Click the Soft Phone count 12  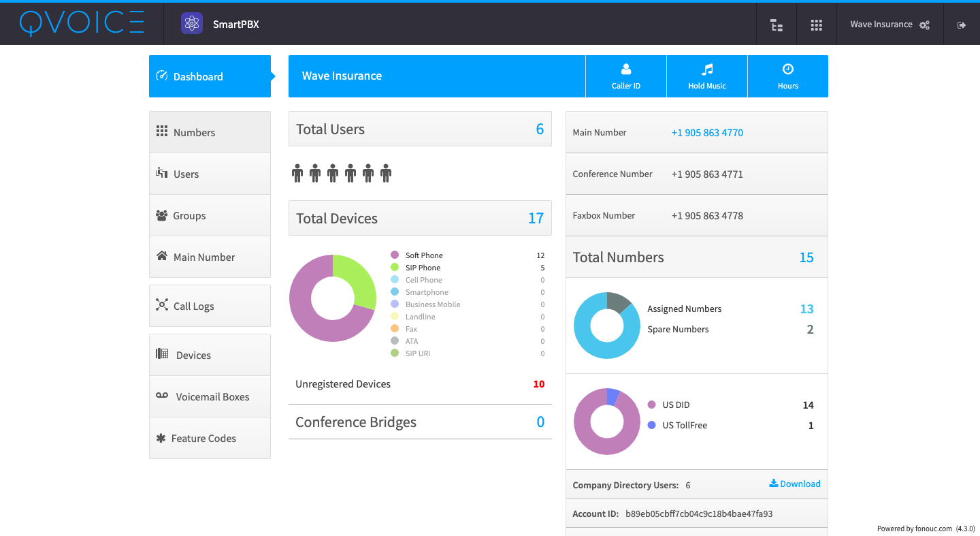point(540,255)
